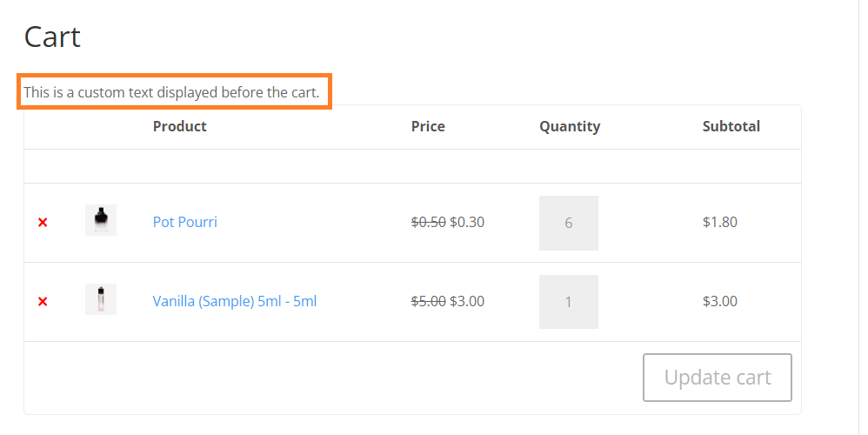Click the Cart page heading
868x435 pixels.
[52, 37]
